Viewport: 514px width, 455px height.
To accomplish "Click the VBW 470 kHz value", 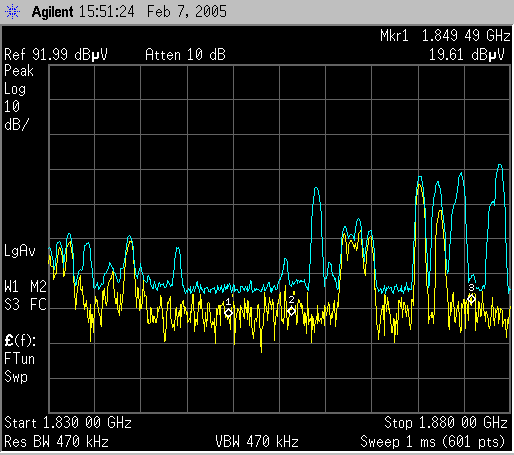I will pos(257,442).
